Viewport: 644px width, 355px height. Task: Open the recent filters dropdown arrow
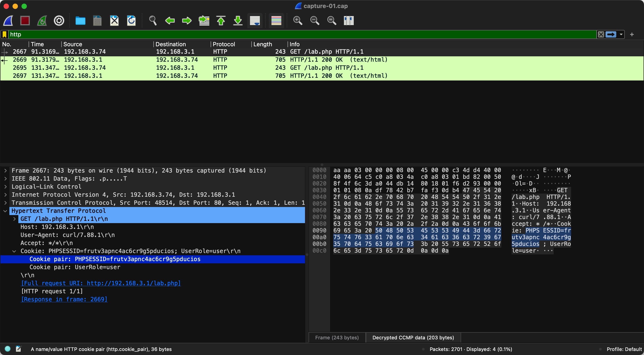[x=621, y=34]
